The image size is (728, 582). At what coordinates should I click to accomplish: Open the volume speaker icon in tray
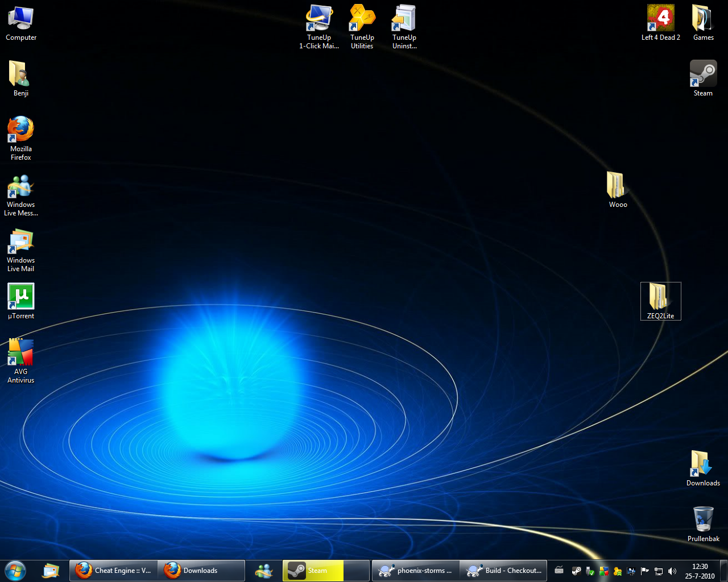click(x=672, y=571)
